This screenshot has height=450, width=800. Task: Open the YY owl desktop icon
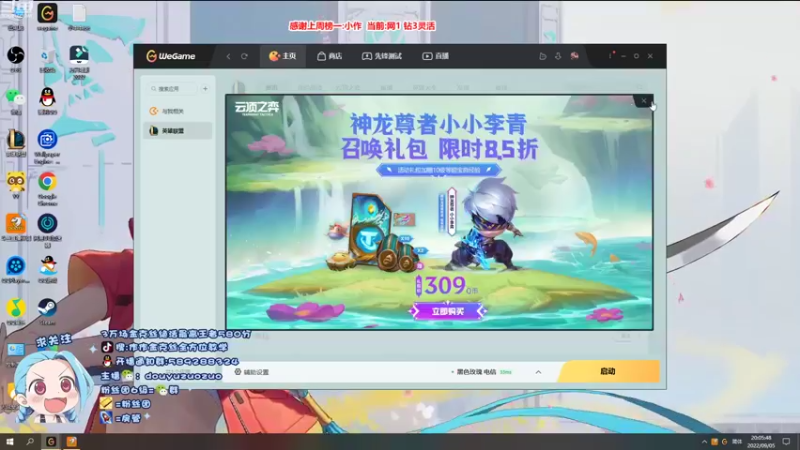pos(16,185)
